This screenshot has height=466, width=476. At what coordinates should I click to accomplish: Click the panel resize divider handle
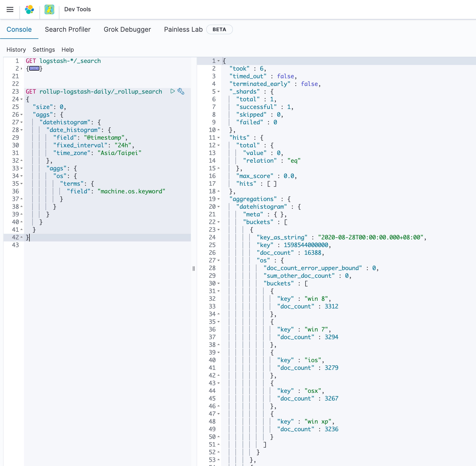tap(194, 268)
